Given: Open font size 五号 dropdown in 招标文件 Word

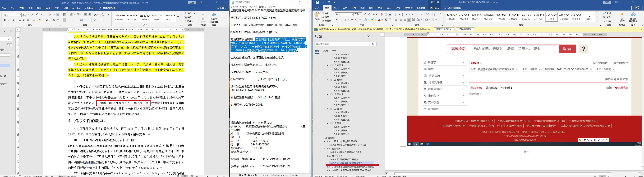Looking at the screenshot, I should [29, 15].
